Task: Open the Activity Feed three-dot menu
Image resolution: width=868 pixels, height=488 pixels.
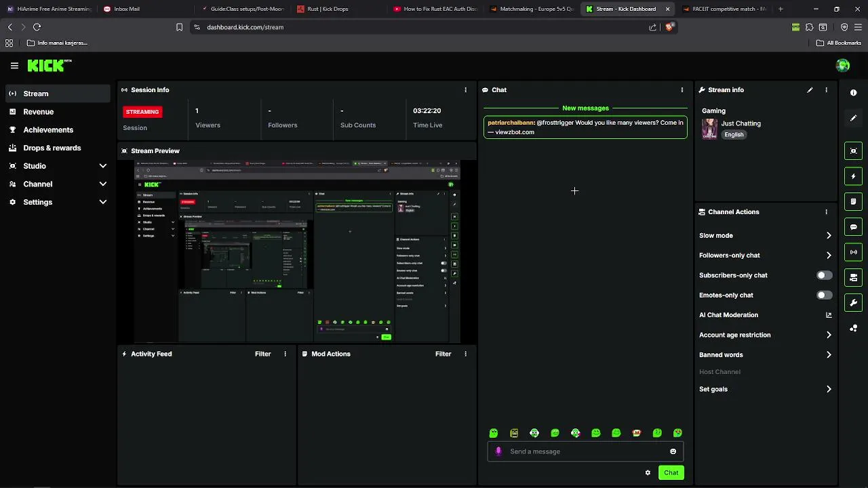Action: tap(285, 354)
